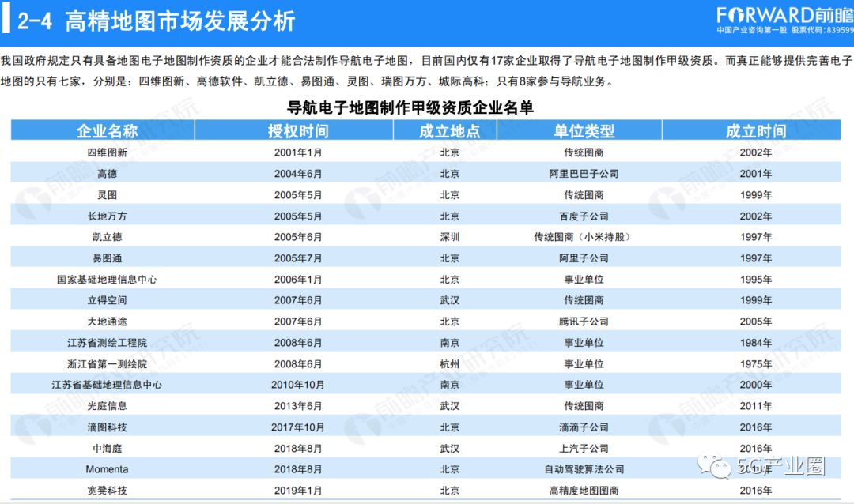Image resolution: width=854 pixels, height=504 pixels.
Task: Click unit type 腾讯子公司
Action: click(x=584, y=322)
